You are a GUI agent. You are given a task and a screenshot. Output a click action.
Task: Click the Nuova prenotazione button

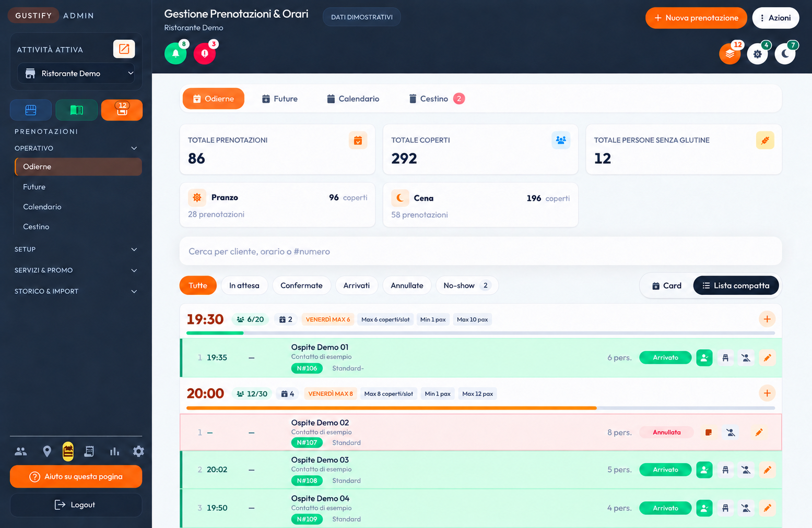pos(696,18)
